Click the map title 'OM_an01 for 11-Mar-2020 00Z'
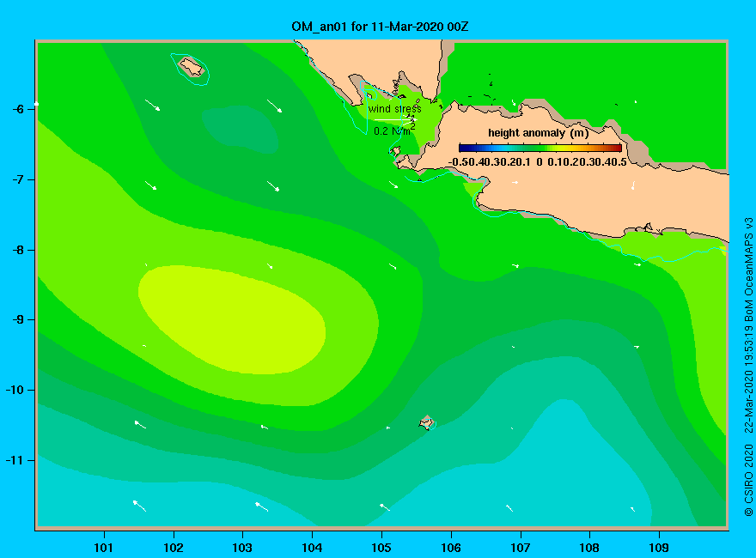This screenshot has width=756, height=558. [380, 27]
